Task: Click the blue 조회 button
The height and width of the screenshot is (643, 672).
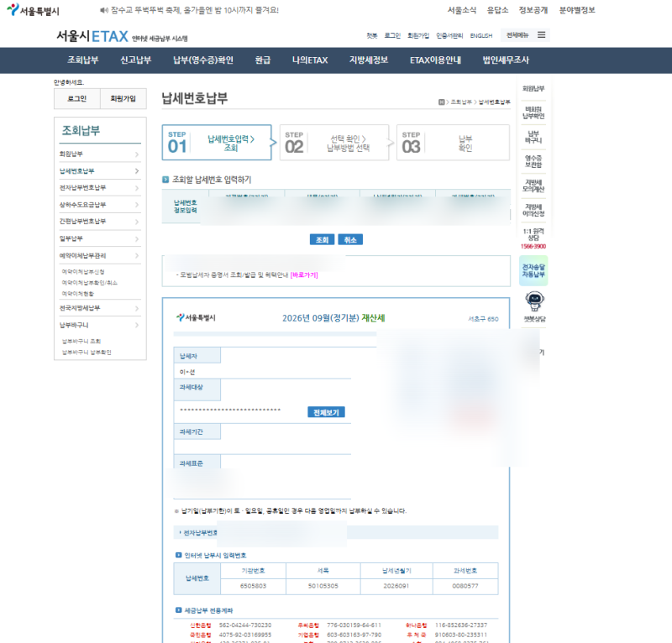Action: tap(322, 240)
